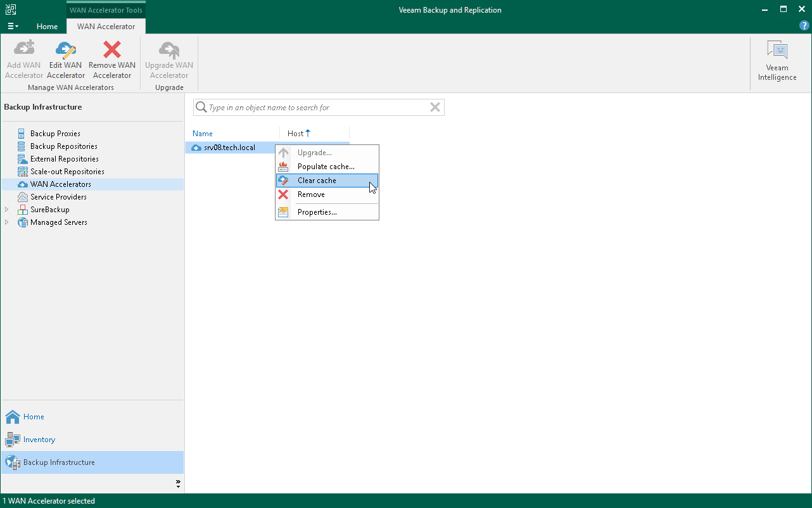
Task: Select WAN Accelerators in the tree
Action: 92,184
